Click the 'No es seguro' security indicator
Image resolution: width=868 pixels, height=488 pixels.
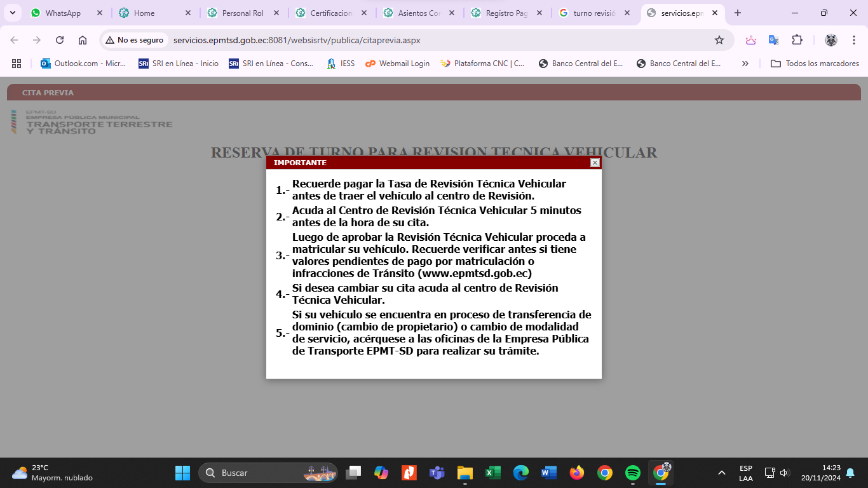click(x=134, y=40)
